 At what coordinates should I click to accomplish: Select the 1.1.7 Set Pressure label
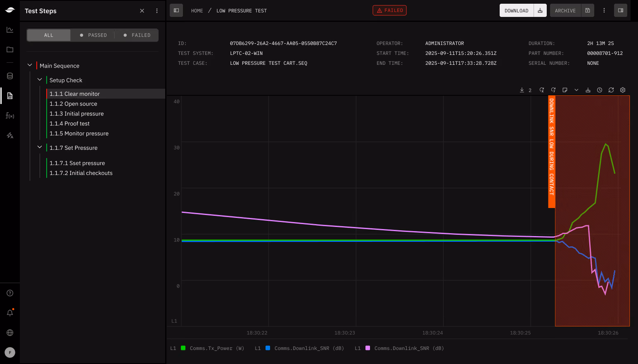click(74, 148)
